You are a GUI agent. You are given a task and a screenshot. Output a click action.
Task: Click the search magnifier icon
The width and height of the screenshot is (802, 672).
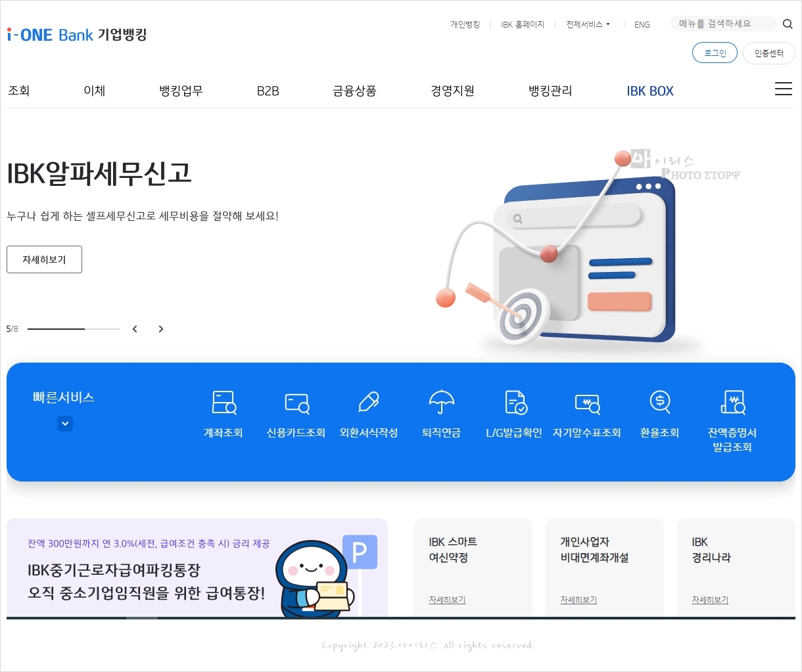click(x=788, y=24)
